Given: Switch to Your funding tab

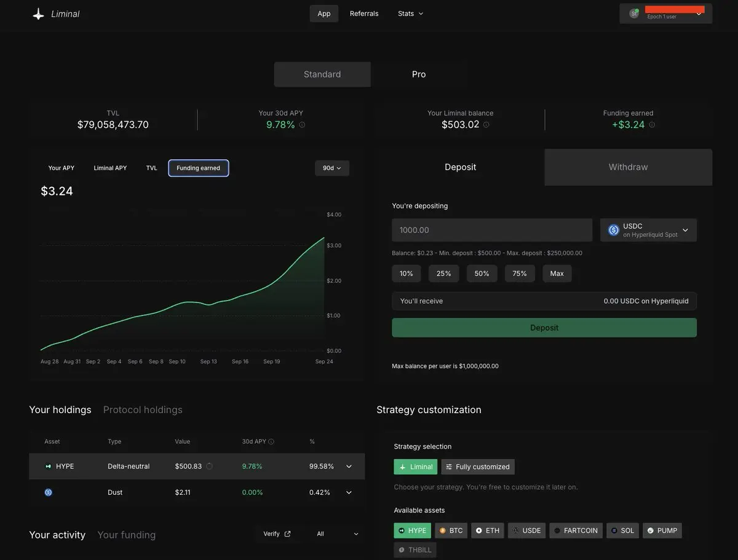Looking at the screenshot, I should [127, 535].
